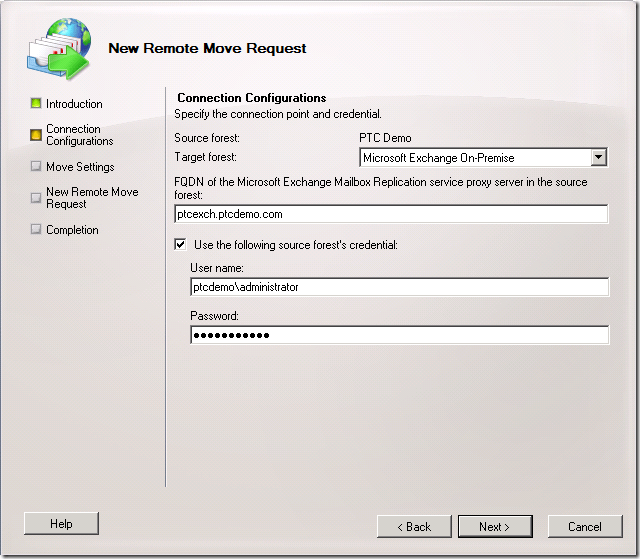Viewport: 640px width, 559px height.
Task: Open the Target forest dropdown arrow
Action: pos(598,157)
